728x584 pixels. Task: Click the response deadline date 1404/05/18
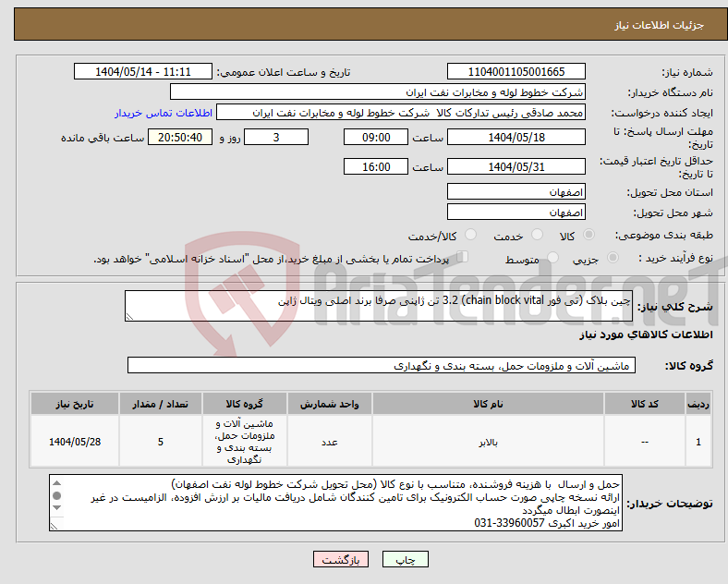tap(516, 138)
